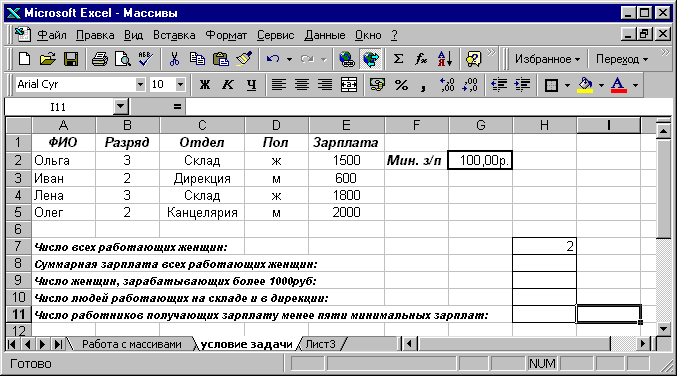The image size is (677, 376).
Task: Open the Избранное dropdown
Action: [547, 59]
